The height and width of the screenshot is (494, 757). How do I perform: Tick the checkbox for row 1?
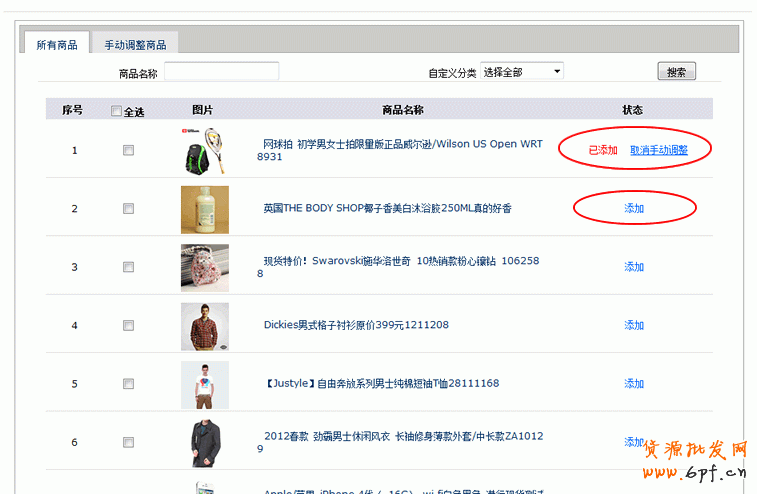click(x=128, y=151)
